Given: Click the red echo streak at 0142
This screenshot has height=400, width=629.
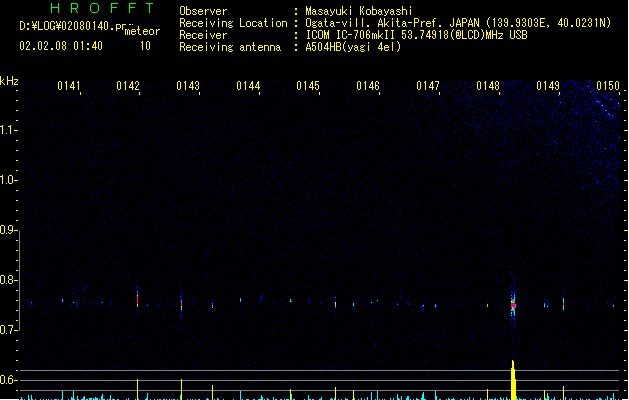Looking at the screenshot, I should [x=138, y=299].
